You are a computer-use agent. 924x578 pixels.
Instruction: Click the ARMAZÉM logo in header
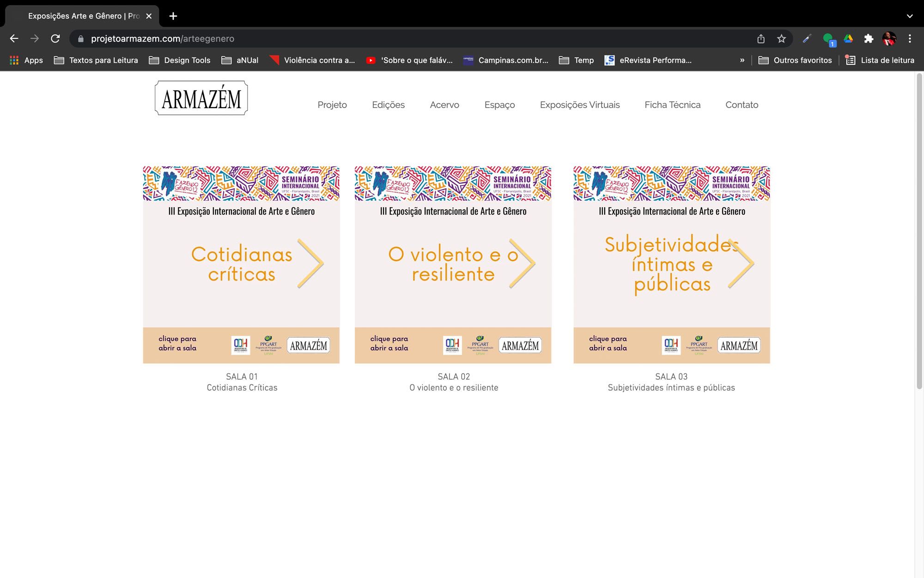click(x=201, y=98)
